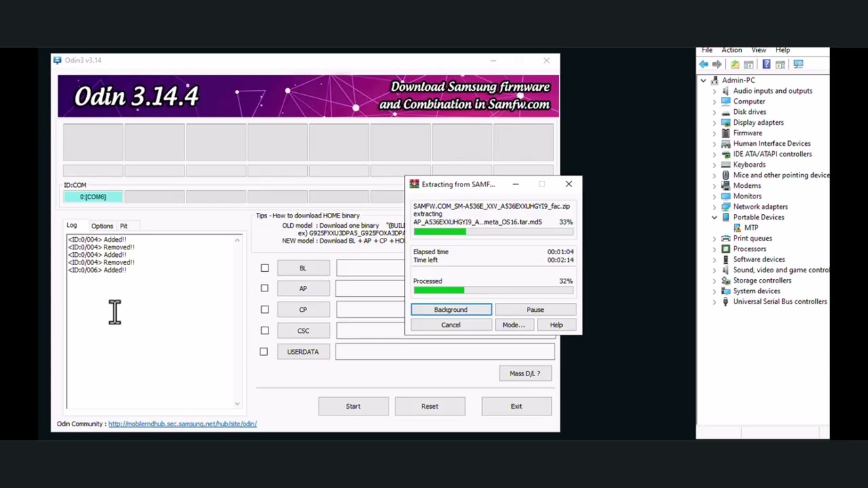The image size is (868, 488).
Task: Enable the USERDATA checkbox in Odin
Action: click(x=264, y=351)
